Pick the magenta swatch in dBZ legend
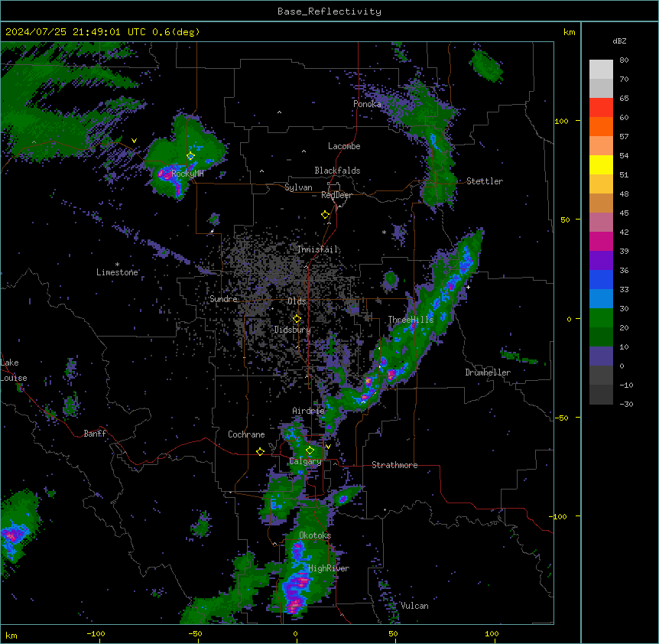 601,241
